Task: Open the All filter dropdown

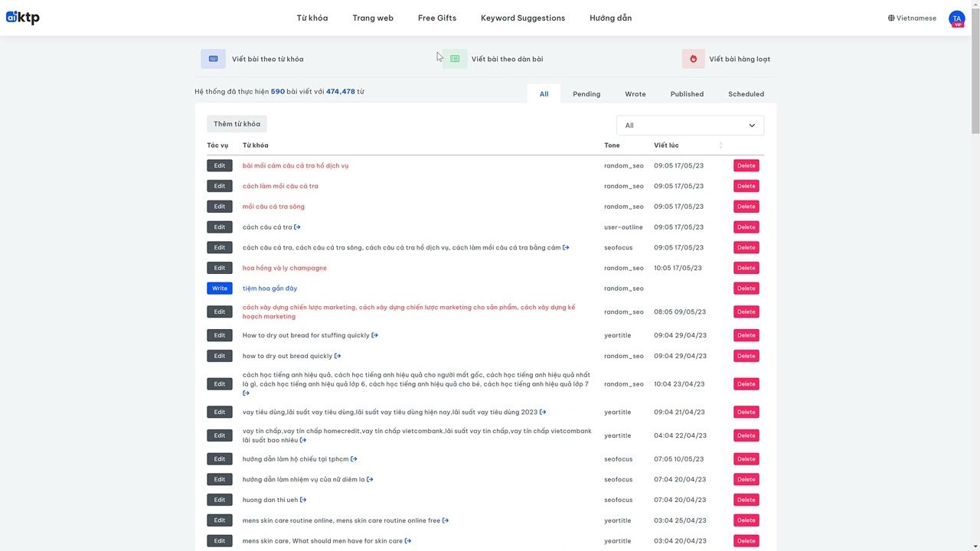Action: point(690,126)
